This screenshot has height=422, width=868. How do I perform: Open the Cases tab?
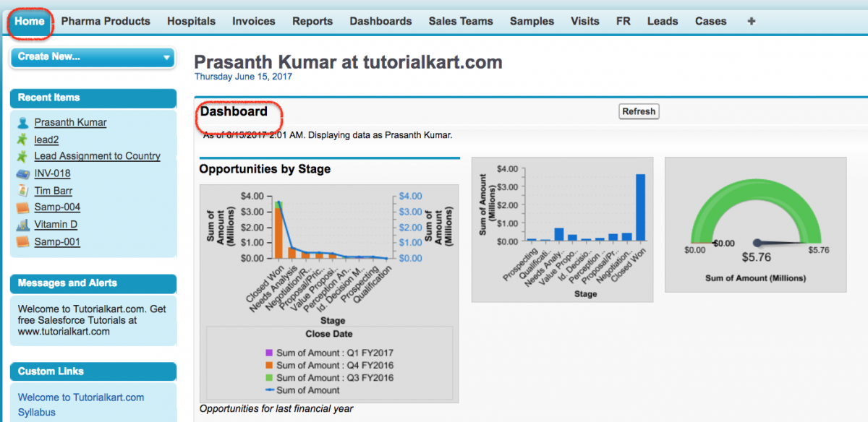pos(710,21)
